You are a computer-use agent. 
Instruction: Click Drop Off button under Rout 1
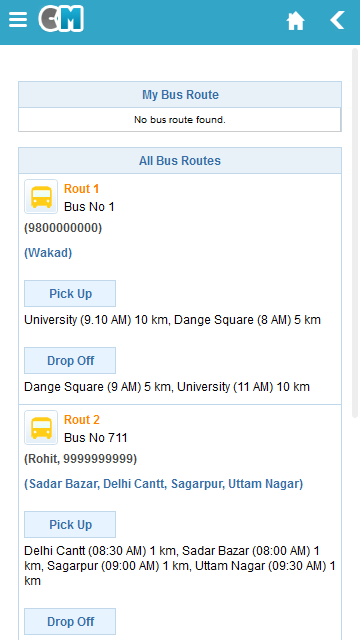70,360
